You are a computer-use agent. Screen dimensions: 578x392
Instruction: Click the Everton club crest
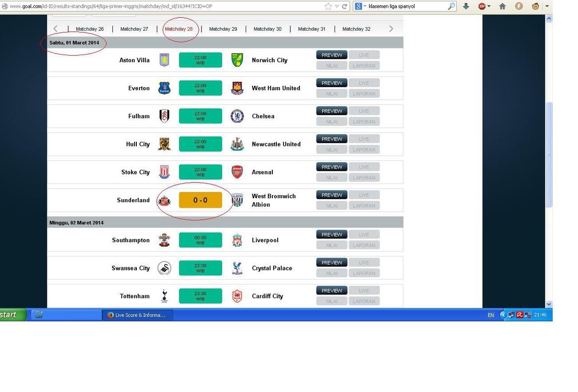click(x=164, y=88)
